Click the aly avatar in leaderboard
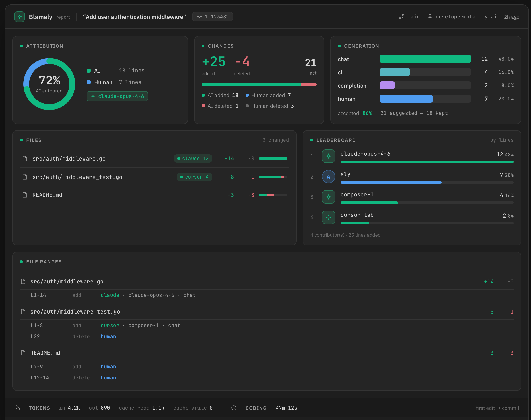The height and width of the screenshot is (420, 531). tap(328, 177)
